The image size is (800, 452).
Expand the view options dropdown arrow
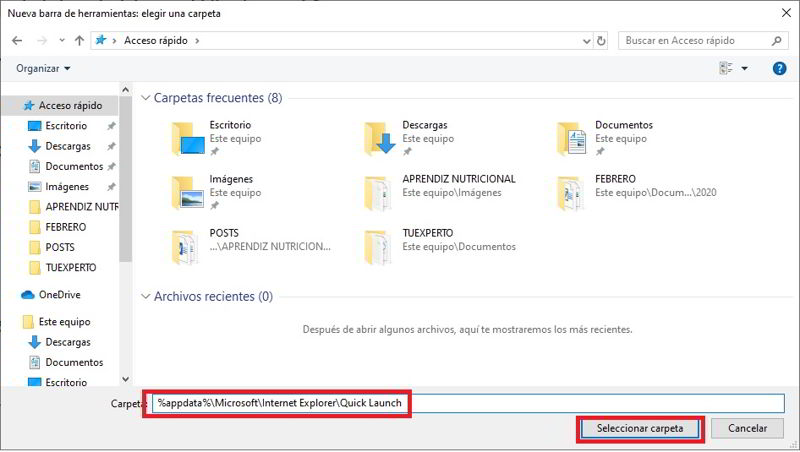click(x=744, y=68)
